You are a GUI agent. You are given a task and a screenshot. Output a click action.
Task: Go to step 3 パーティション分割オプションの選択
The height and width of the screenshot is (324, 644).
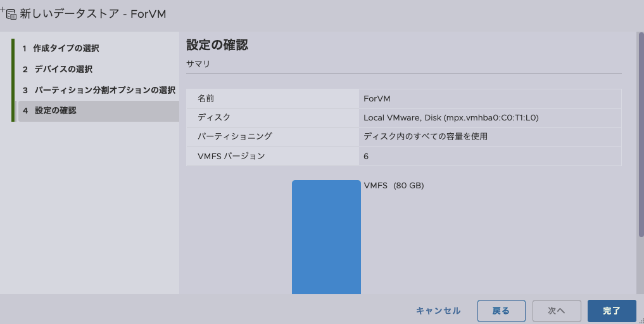coord(99,90)
